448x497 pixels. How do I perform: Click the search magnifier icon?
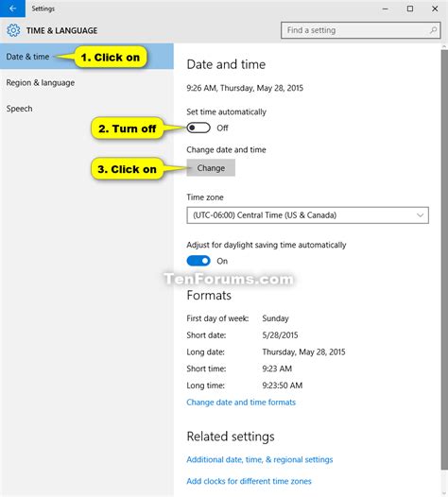click(x=433, y=30)
